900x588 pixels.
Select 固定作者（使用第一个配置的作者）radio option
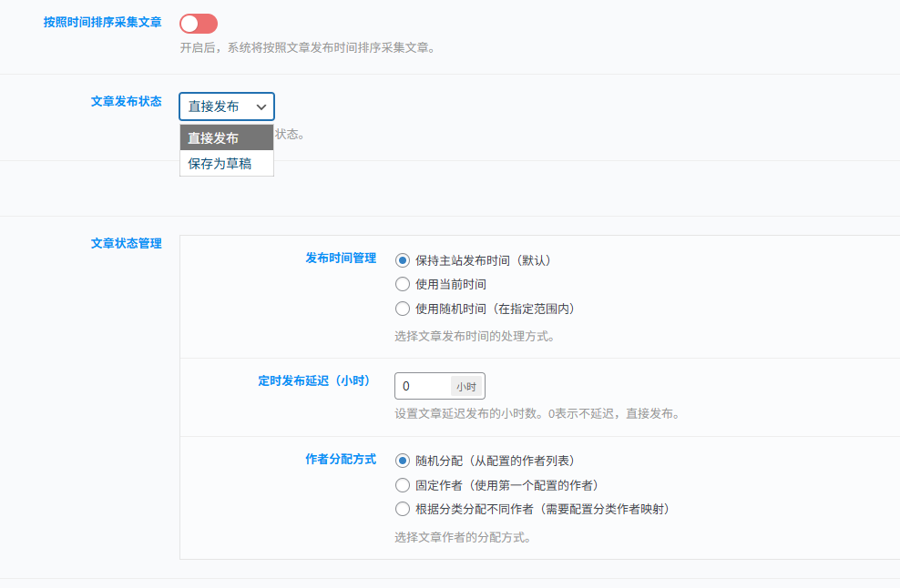[403, 485]
